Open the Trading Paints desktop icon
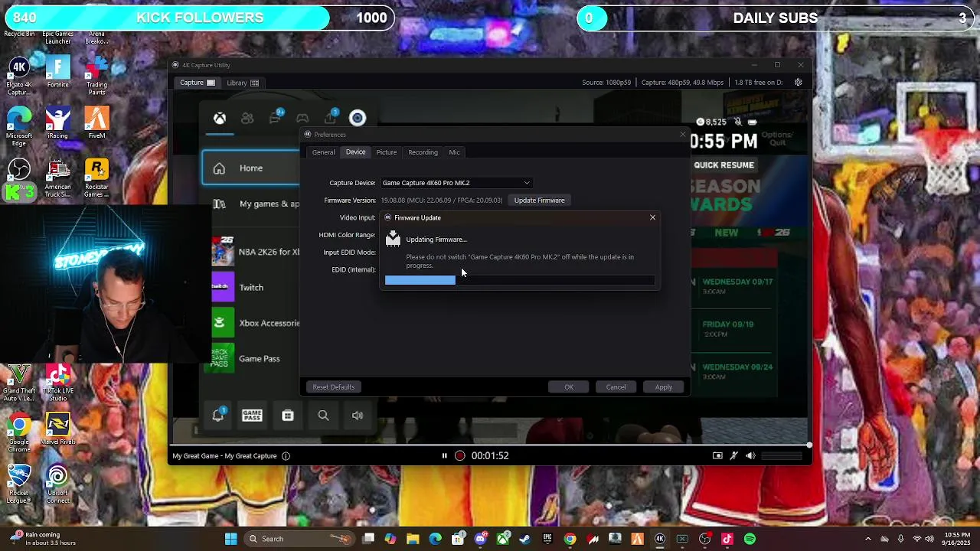Screen dimensions: 980x551 point(96,75)
